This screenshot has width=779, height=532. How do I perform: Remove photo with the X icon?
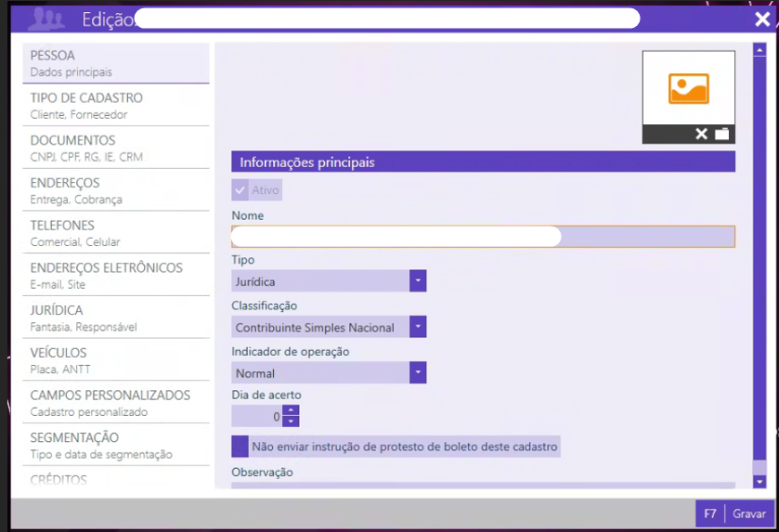click(x=702, y=135)
